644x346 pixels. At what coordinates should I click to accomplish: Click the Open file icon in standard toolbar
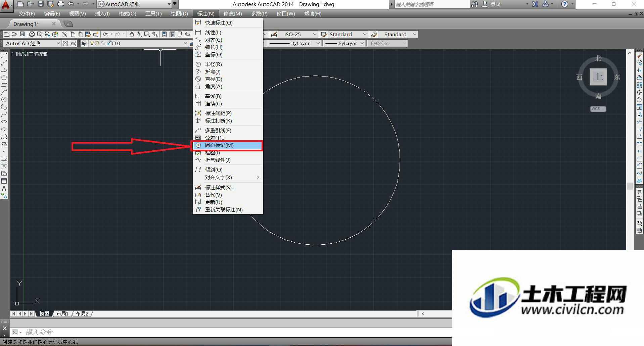(14, 34)
